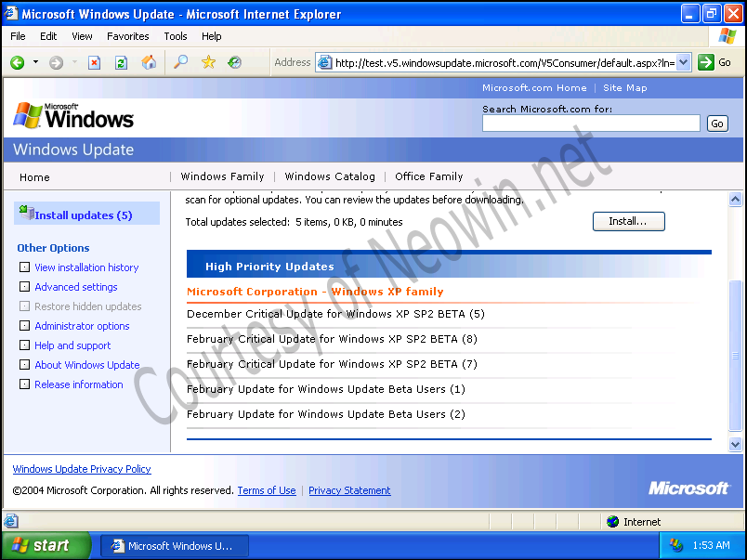Open the Search magnifier icon
The image size is (747, 560).
[180, 62]
